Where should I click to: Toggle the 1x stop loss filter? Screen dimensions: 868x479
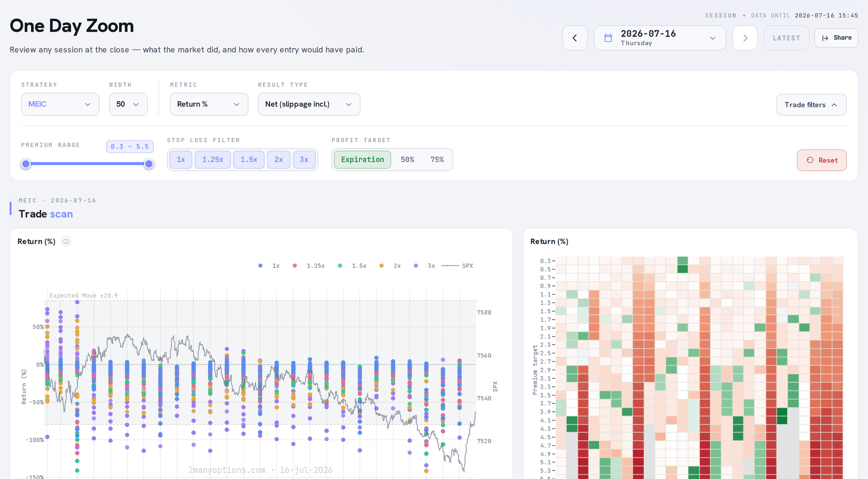(x=181, y=160)
